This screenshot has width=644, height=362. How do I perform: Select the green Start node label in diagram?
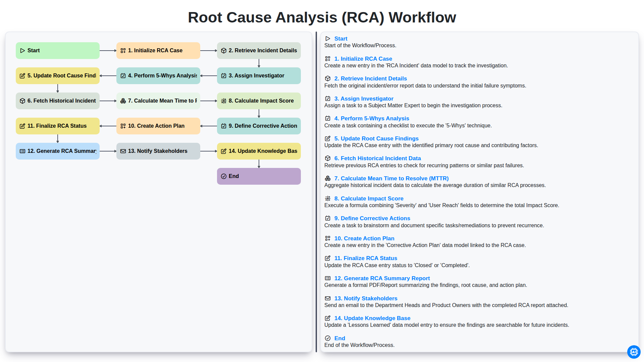tap(34, 51)
